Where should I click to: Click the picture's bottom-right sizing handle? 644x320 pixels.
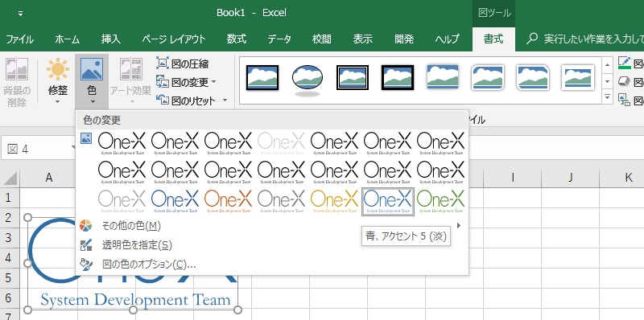point(238,310)
